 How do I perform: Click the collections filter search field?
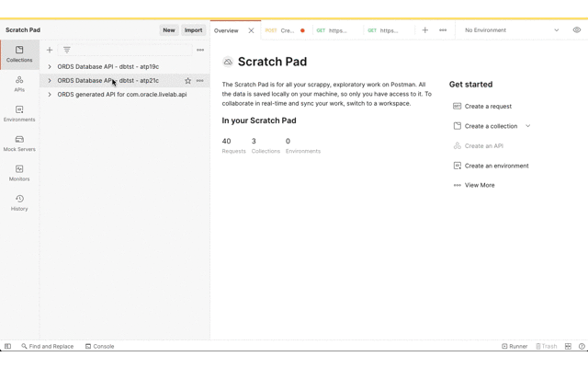[x=129, y=50]
